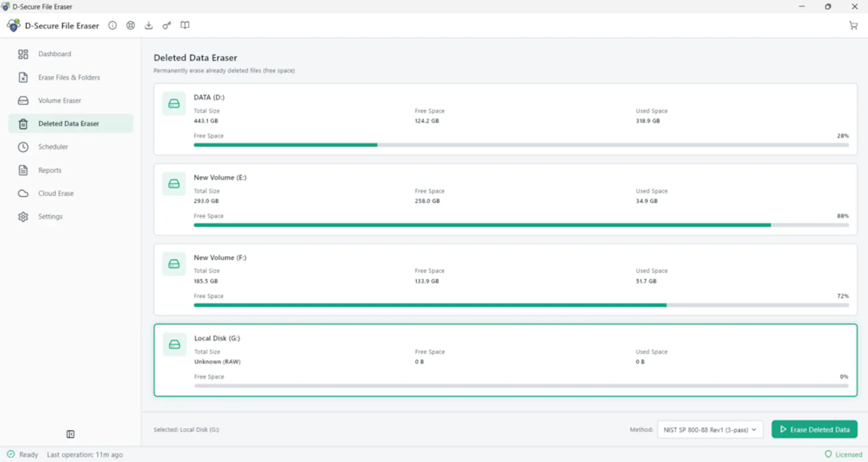This screenshot has height=462, width=868.
Task: Click the info icon in header
Action: [x=112, y=25]
